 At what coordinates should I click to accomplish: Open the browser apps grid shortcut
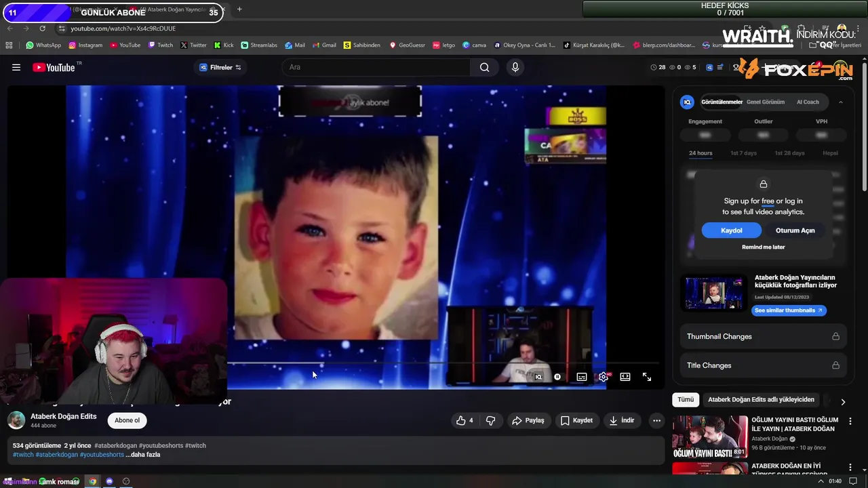(9, 45)
